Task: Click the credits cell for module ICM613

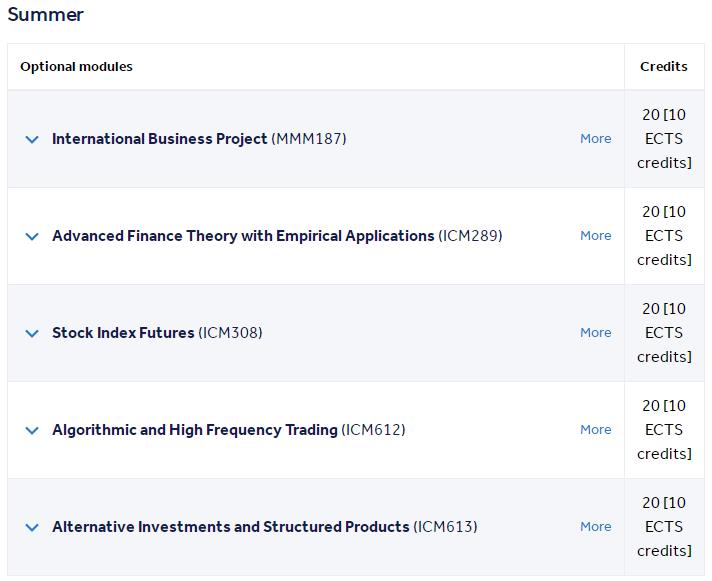Action: (664, 527)
